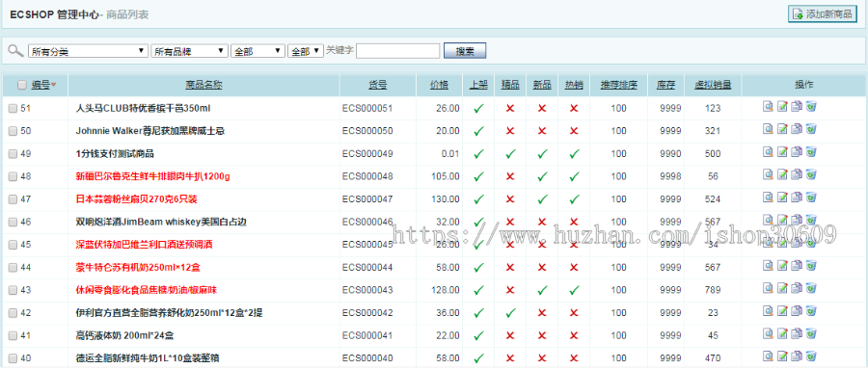Copy product 48 新疆巴尔鲁克生鲜牛排
The width and height of the screenshot is (868, 369).
(797, 173)
